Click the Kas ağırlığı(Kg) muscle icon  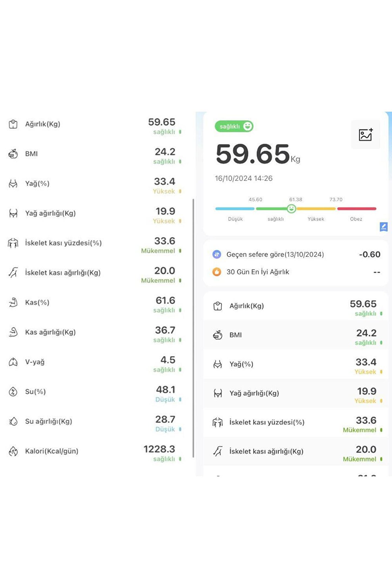[13, 332]
